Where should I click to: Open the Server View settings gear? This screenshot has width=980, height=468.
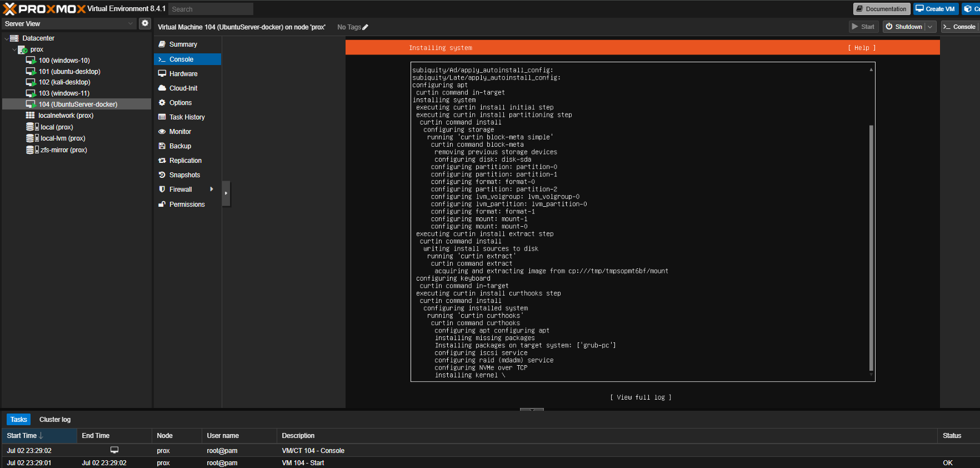tap(145, 23)
